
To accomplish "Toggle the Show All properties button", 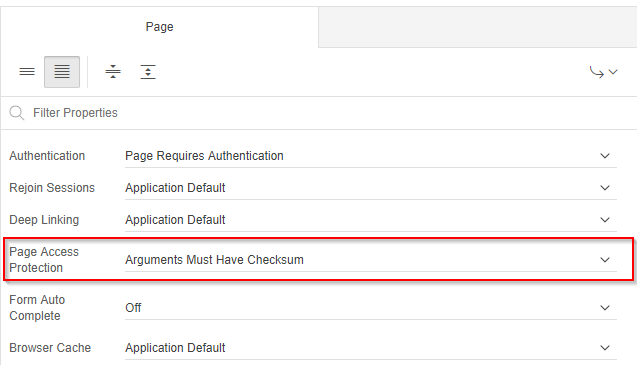I will point(62,72).
